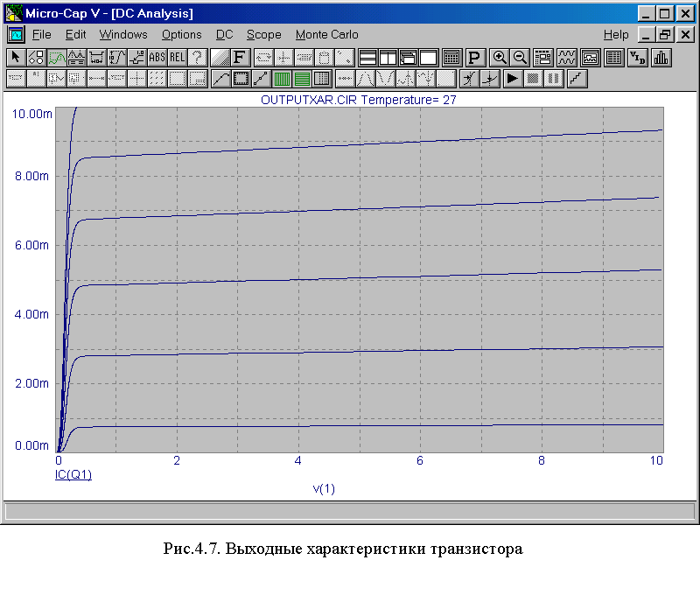Toggle data points curve display

point(220,79)
